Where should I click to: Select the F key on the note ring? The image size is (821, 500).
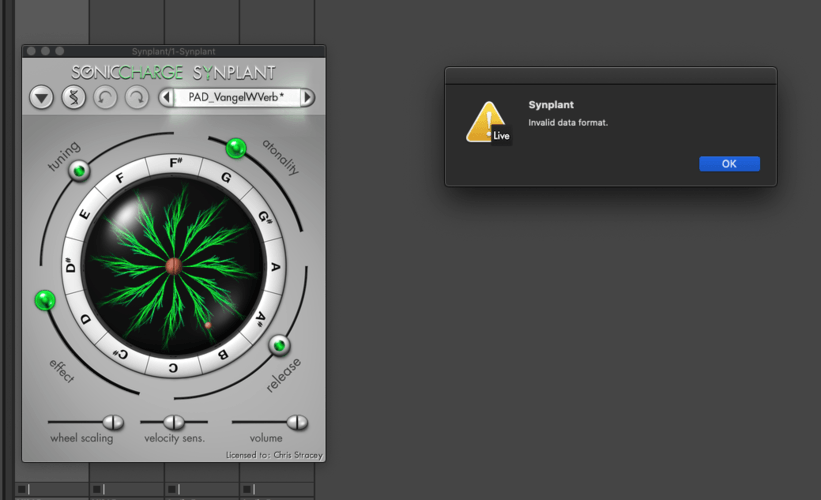click(120, 178)
